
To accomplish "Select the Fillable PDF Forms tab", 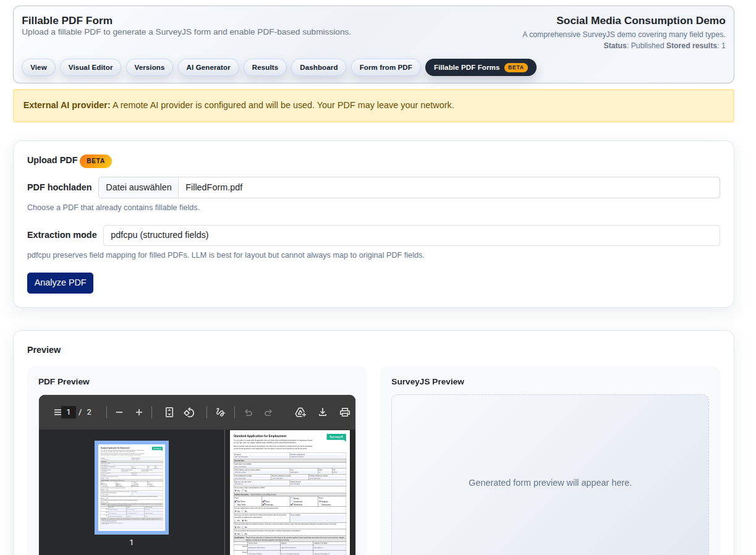I will point(481,67).
